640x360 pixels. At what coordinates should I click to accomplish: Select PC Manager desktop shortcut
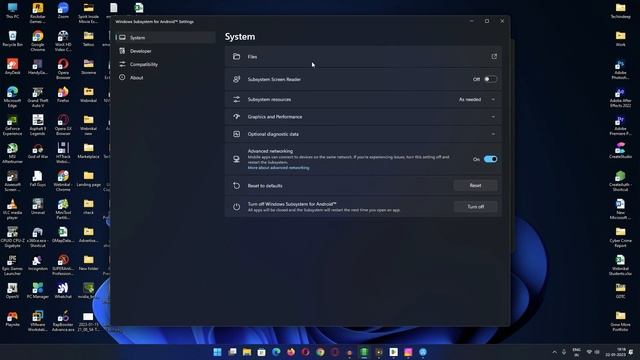click(x=38, y=291)
